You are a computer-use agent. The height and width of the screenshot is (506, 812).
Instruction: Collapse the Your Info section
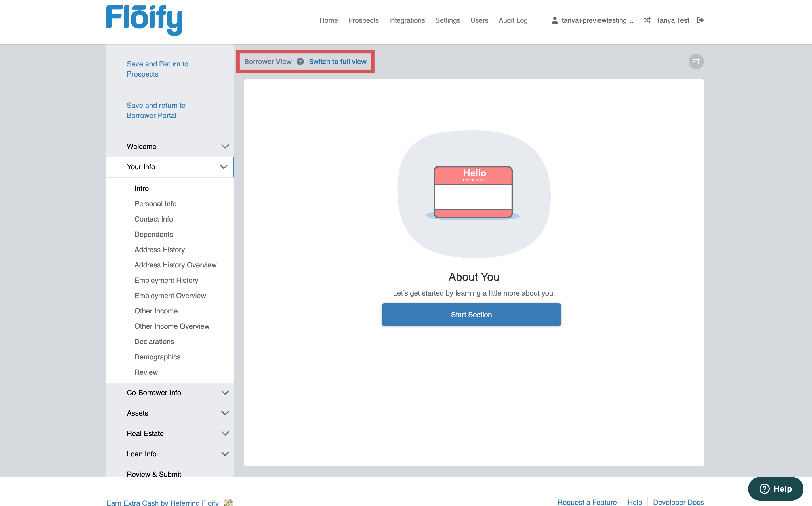pyautogui.click(x=224, y=167)
